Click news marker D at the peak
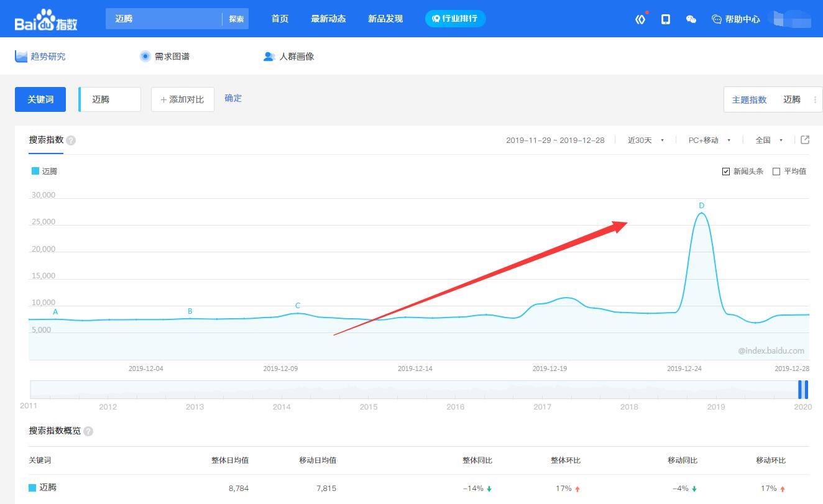The width and height of the screenshot is (823, 504). pyautogui.click(x=702, y=206)
